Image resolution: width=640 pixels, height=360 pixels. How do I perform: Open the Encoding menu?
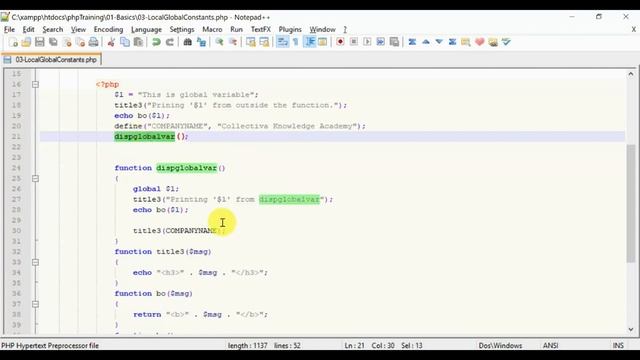point(108,29)
